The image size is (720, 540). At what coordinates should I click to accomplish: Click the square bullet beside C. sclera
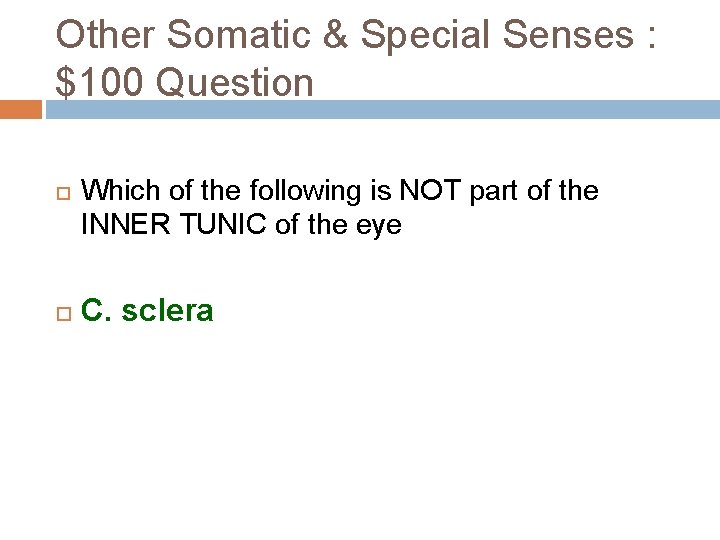coord(61,312)
